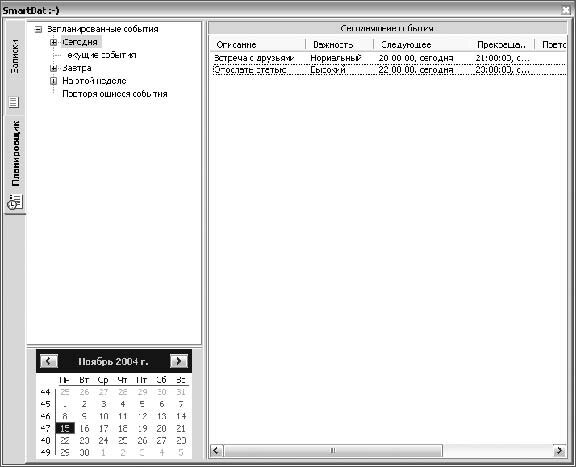The height and width of the screenshot is (467, 576).
Task: Click the horizontal scrollbar thumb
Action: click(x=333, y=450)
